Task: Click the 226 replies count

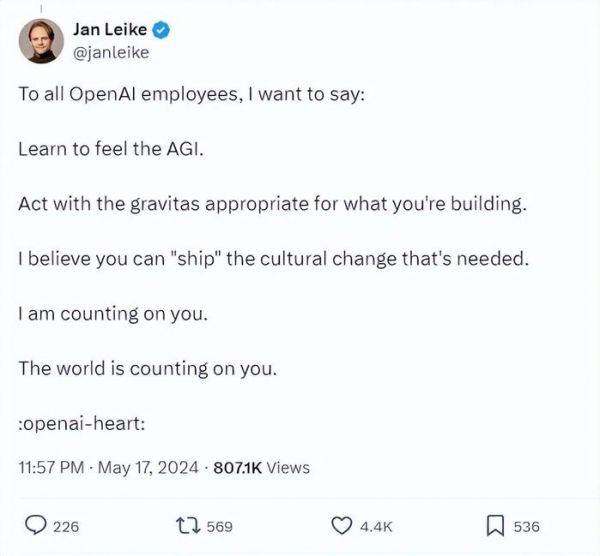Action: pyautogui.click(x=66, y=527)
